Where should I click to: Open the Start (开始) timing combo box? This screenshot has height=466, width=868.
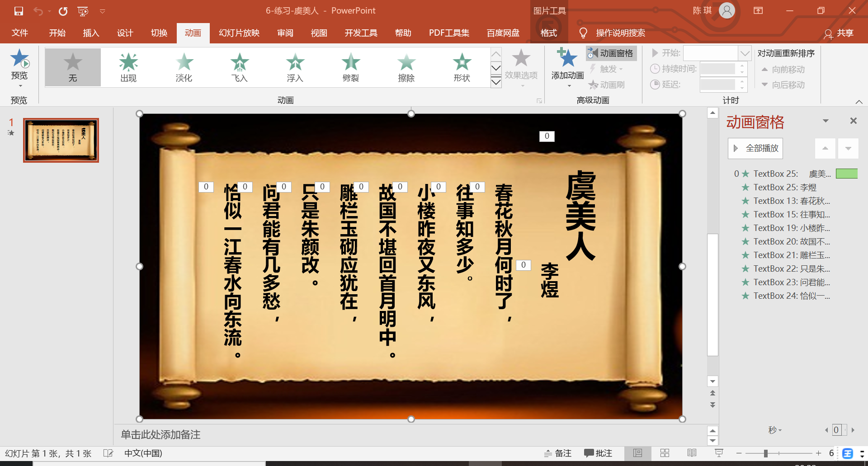(x=717, y=53)
